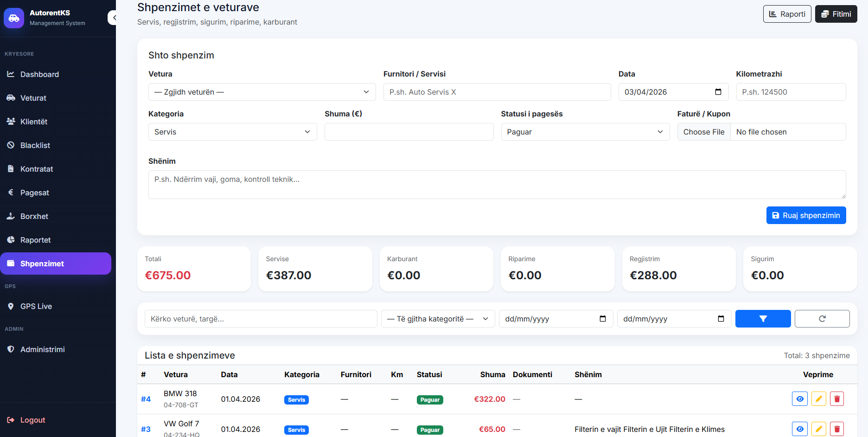This screenshot has width=868, height=437.
Task: Click the Totali €675.00 card
Action: (194, 269)
